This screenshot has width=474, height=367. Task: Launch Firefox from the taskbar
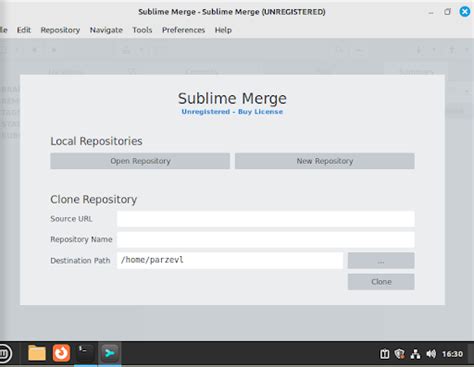click(61, 353)
